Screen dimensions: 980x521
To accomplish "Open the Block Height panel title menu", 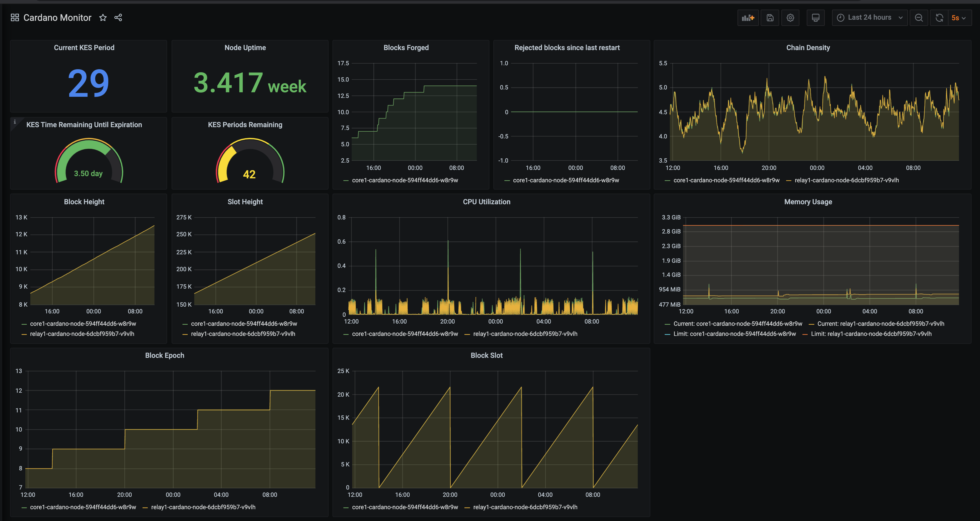I will point(84,202).
